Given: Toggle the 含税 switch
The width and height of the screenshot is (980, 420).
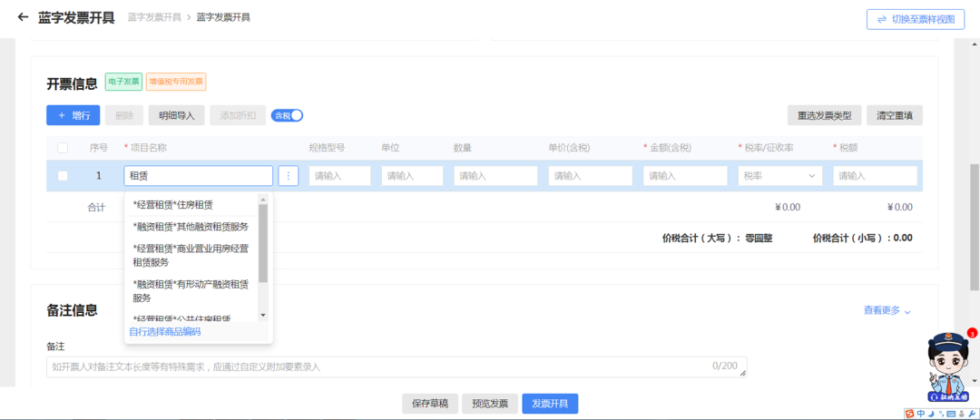Looking at the screenshot, I should click(x=288, y=115).
